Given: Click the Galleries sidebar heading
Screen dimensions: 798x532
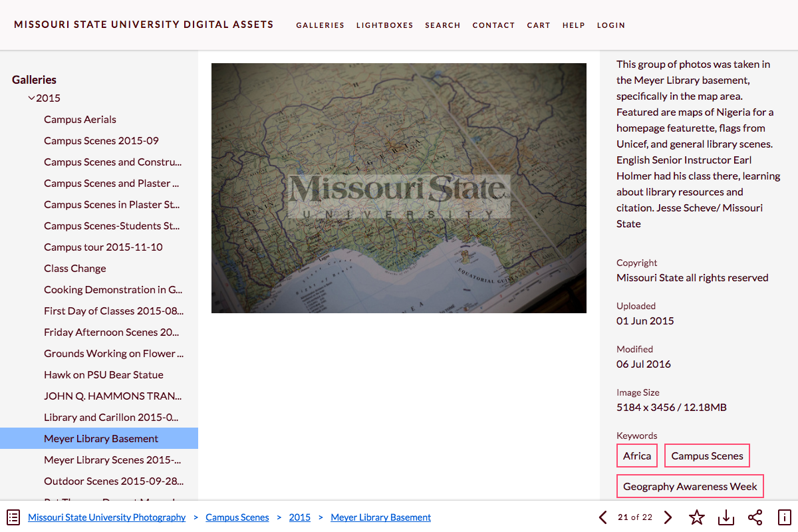Looking at the screenshot, I should pos(34,80).
